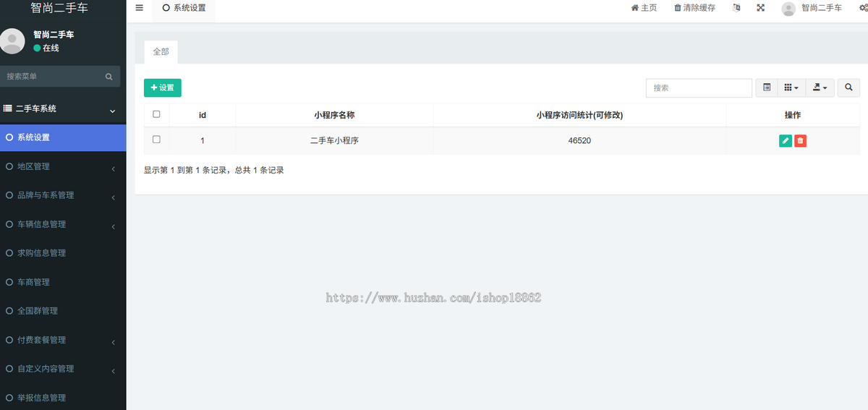Click the green 设置 add button
Viewport: 868px width, 410px height.
pos(163,87)
